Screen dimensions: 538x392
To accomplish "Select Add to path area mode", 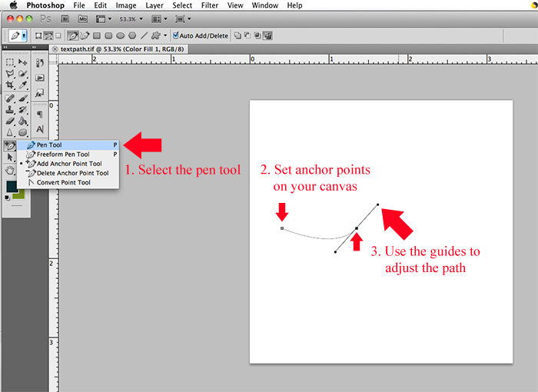I will click(237, 35).
